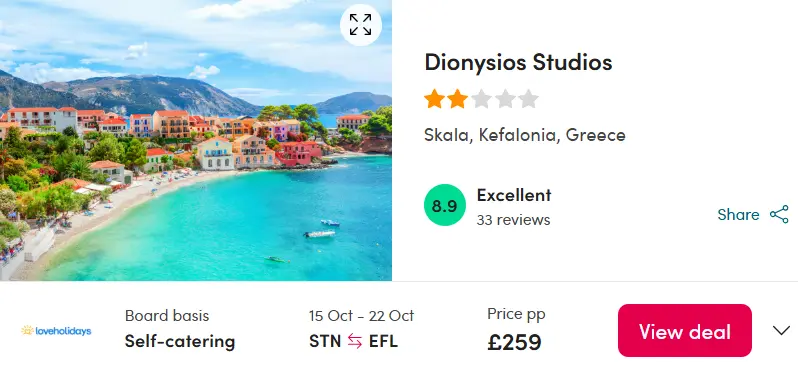Click the 15 Oct - 22 Oct dates
The width and height of the screenshot is (798, 369).
361,316
